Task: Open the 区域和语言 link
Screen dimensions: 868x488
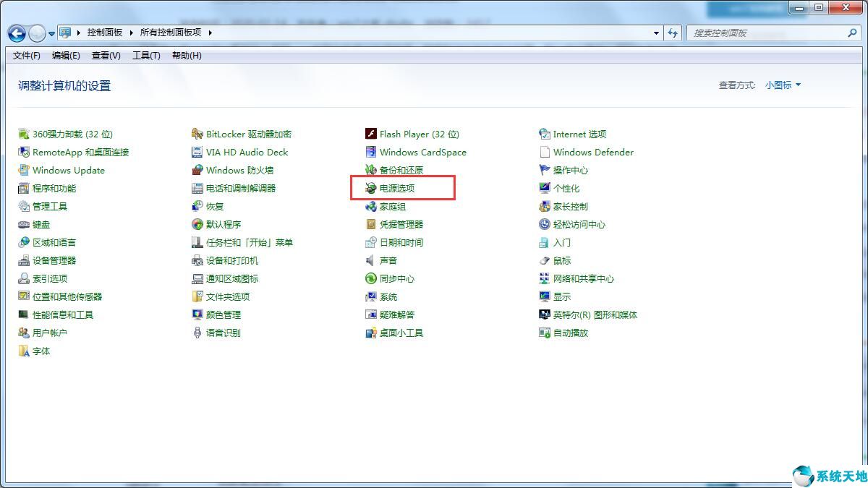Action: tap(54, 242)
